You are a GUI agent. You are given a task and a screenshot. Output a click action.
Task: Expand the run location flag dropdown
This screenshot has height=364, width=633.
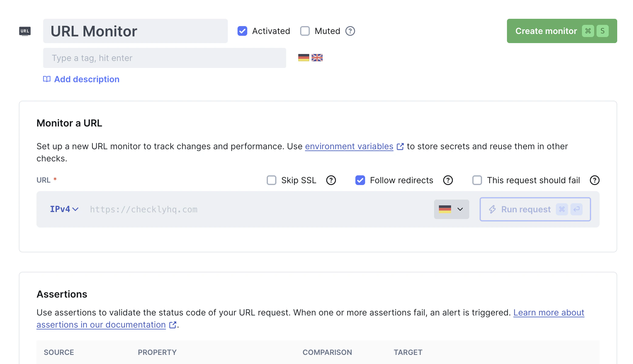point(451,209)
